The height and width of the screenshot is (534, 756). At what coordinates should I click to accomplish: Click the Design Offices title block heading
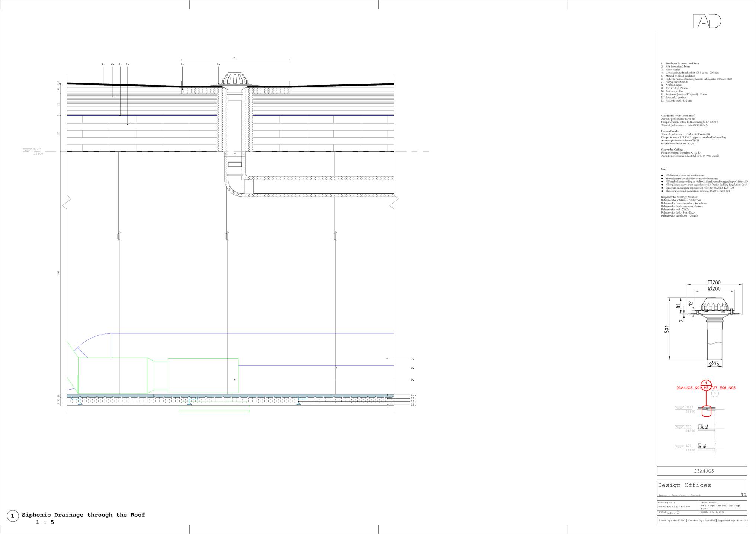click(684, 485)
